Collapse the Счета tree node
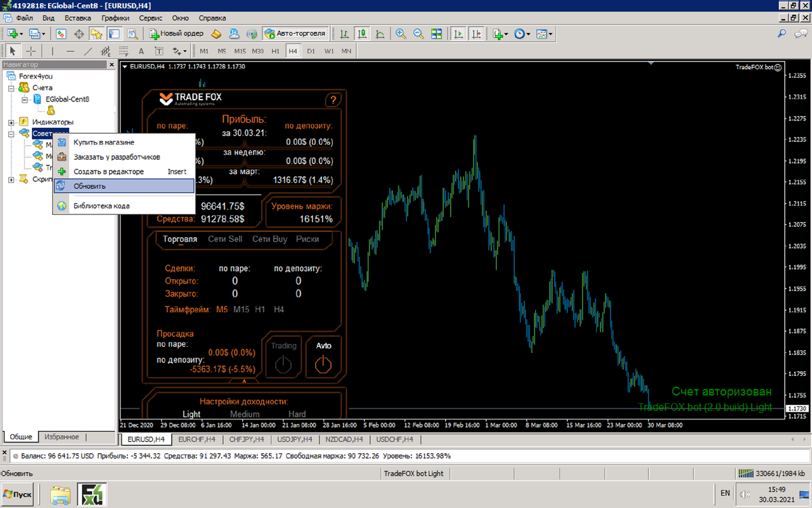This screenshot has height=508, width=812. pos(12,88)
